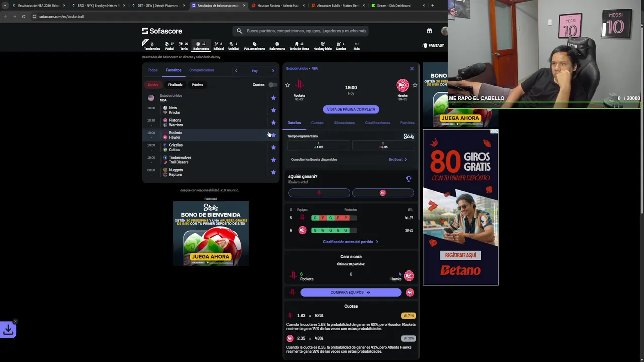The image size is (644, 362).
Task: Open the Hockey hielo section
Action: pos(323,46)
